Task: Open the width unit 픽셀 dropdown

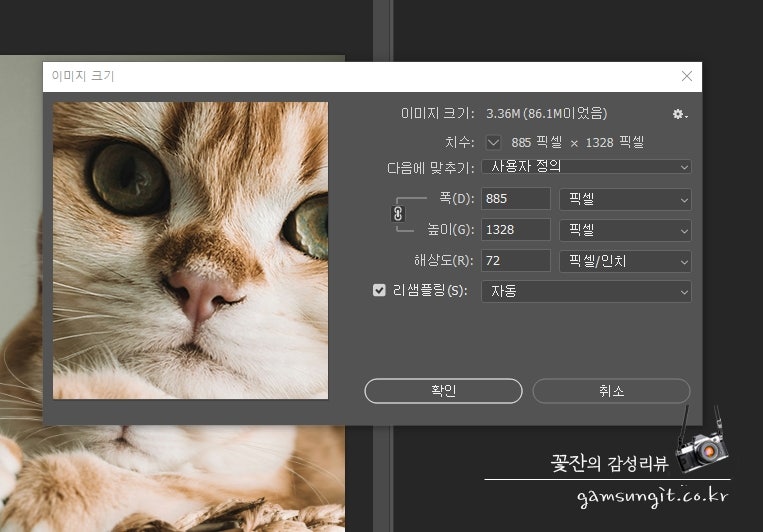Action: point(625,200)
